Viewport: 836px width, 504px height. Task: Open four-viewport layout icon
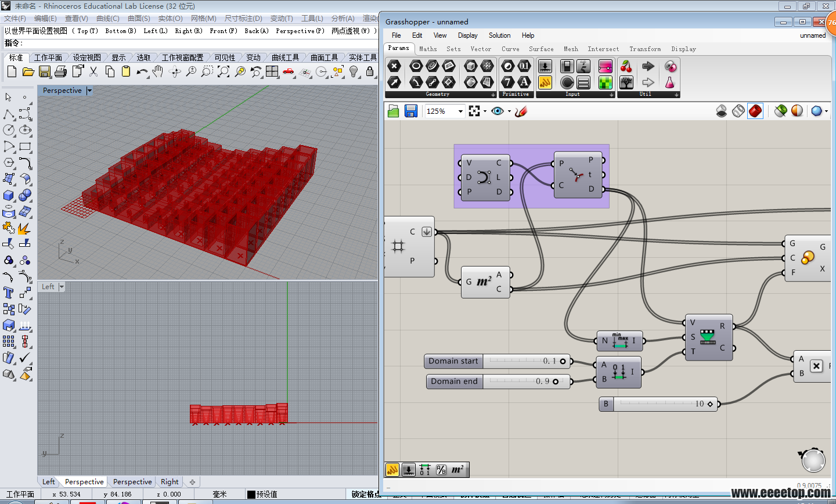coord(272,71)
